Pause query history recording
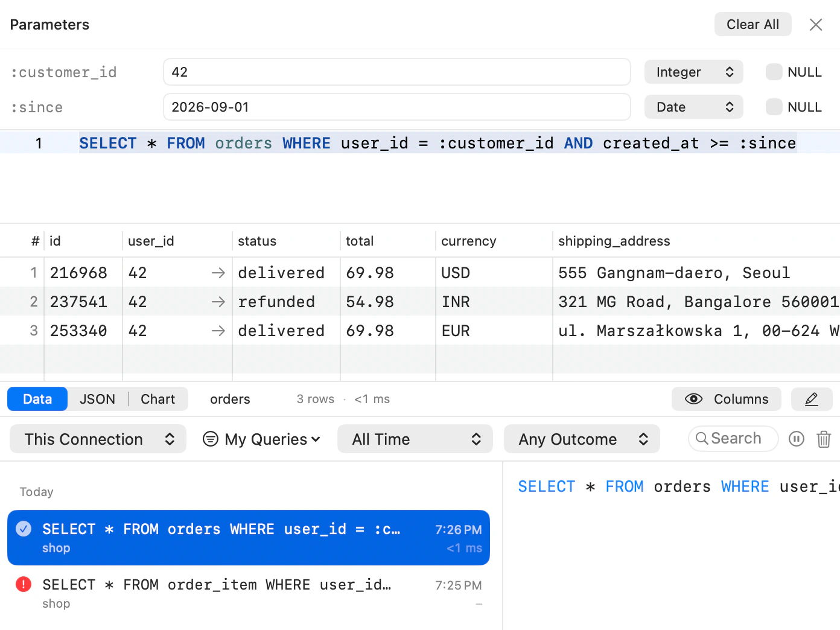This screenshot has height=630, width=840. 797,439
